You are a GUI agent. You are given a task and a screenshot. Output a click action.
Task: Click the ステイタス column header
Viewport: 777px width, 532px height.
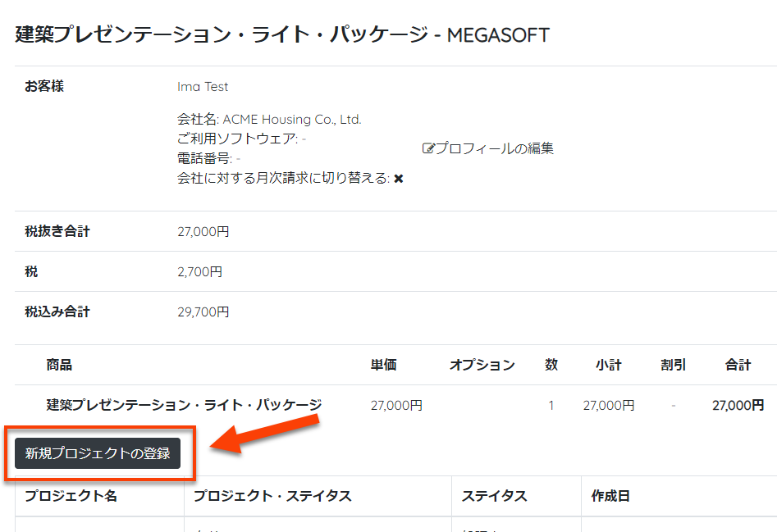point(494,496)
